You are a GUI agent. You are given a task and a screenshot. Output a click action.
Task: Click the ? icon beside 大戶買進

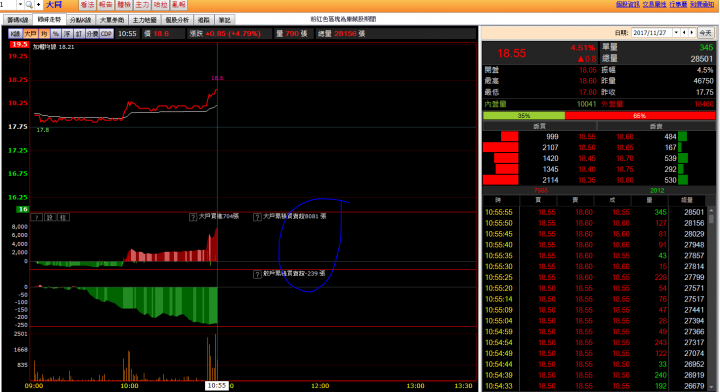193,217
